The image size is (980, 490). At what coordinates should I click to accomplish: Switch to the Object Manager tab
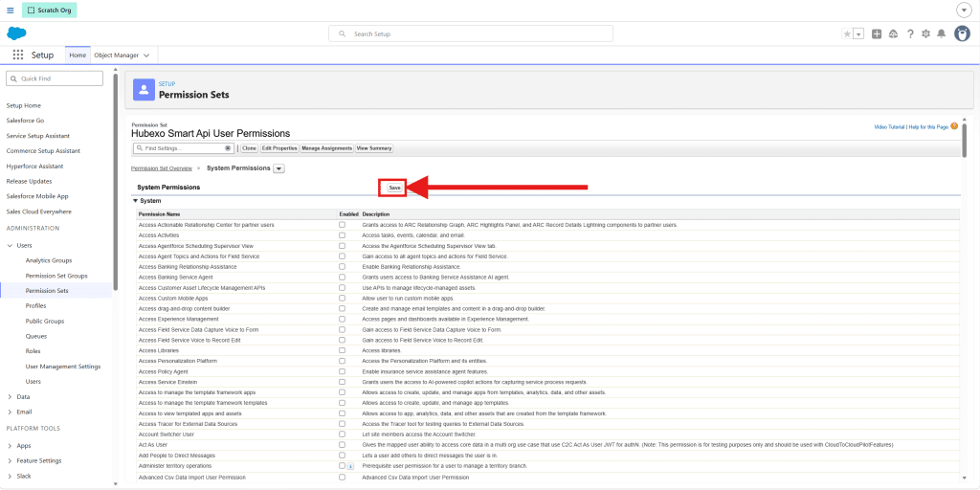click(x=122, y=55)
